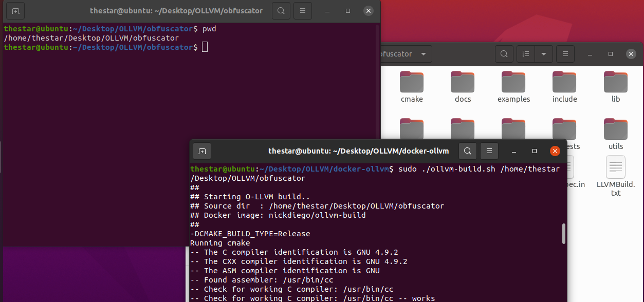
Task: Click the lib folder
Action: point(615,87)
